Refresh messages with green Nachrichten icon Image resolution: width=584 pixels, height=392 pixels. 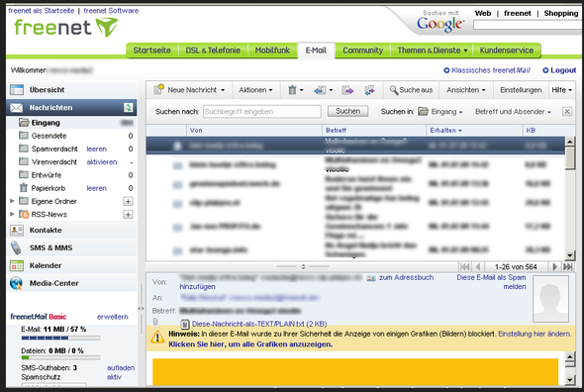click(128, 108)
